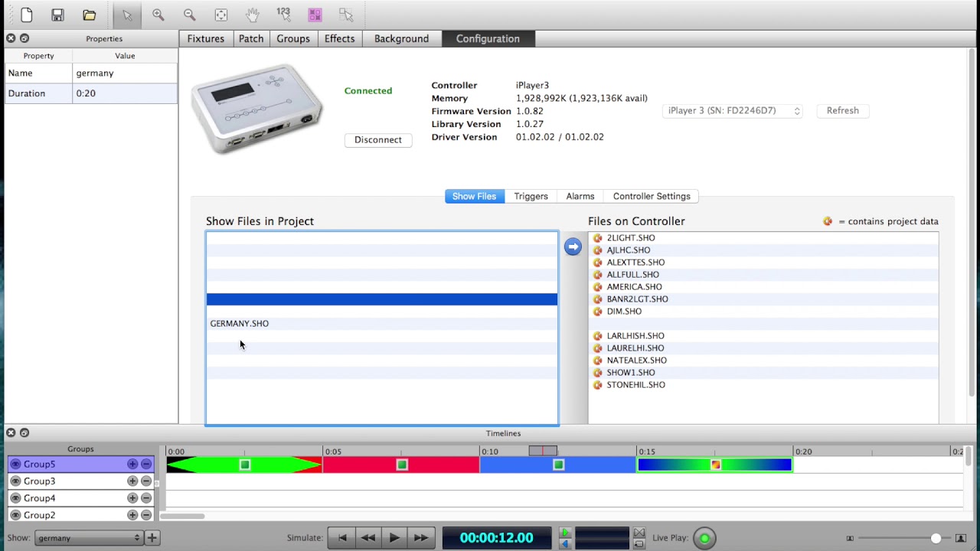Viewport: 980px width, 551px height.
Task: Click the zoom in magnifier tool
Action: click(x=158, y=15)
